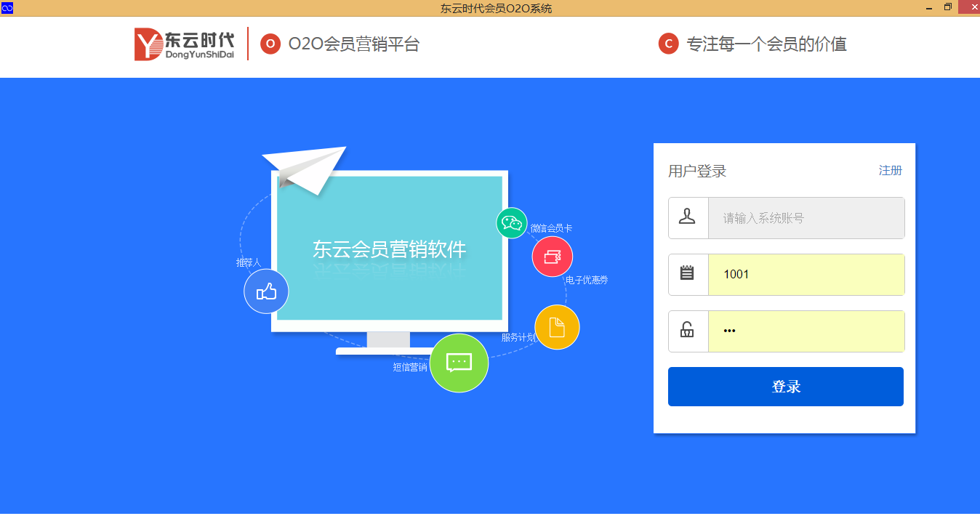Screen dimensions: 980x516
Task: Click the green SMS marketing chat icon
Action: (x=459, y=363)
